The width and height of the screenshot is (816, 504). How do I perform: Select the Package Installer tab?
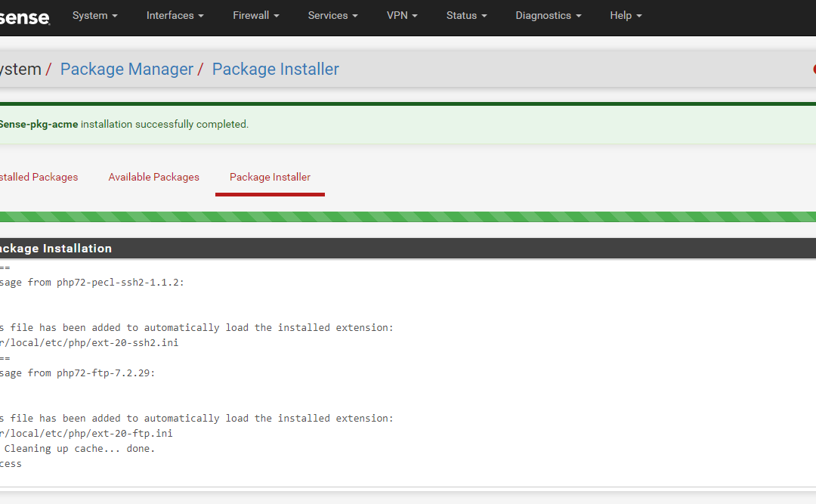[x=270, y=177]
